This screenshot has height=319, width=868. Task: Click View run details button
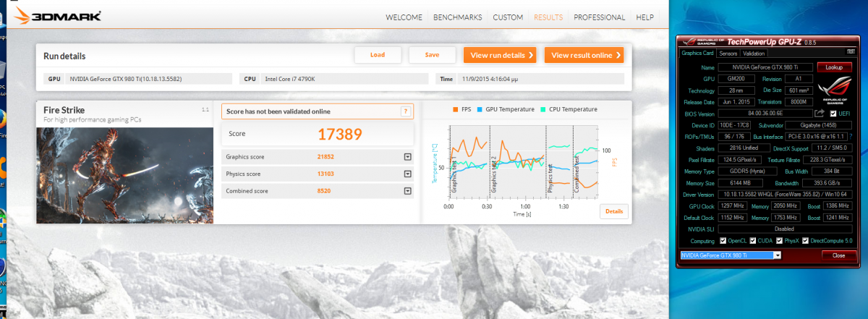(500, 55)
